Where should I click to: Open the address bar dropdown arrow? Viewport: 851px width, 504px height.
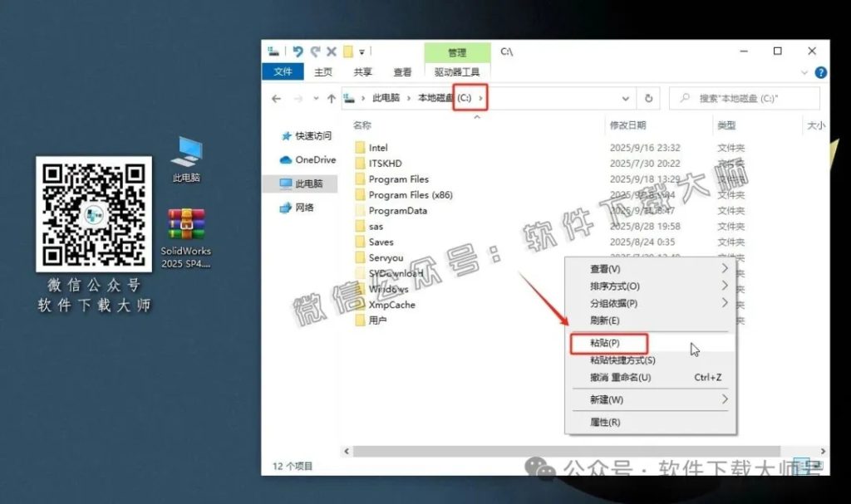[x=626, y=98]
